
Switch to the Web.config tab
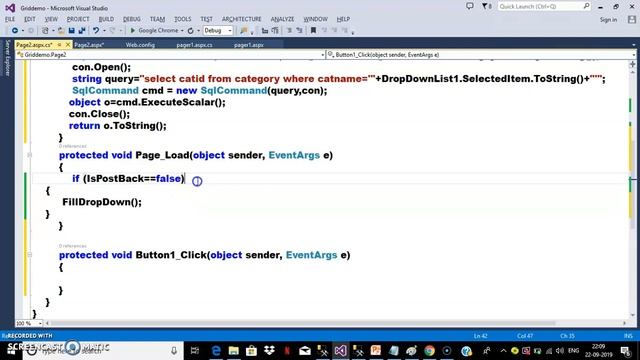140,45
